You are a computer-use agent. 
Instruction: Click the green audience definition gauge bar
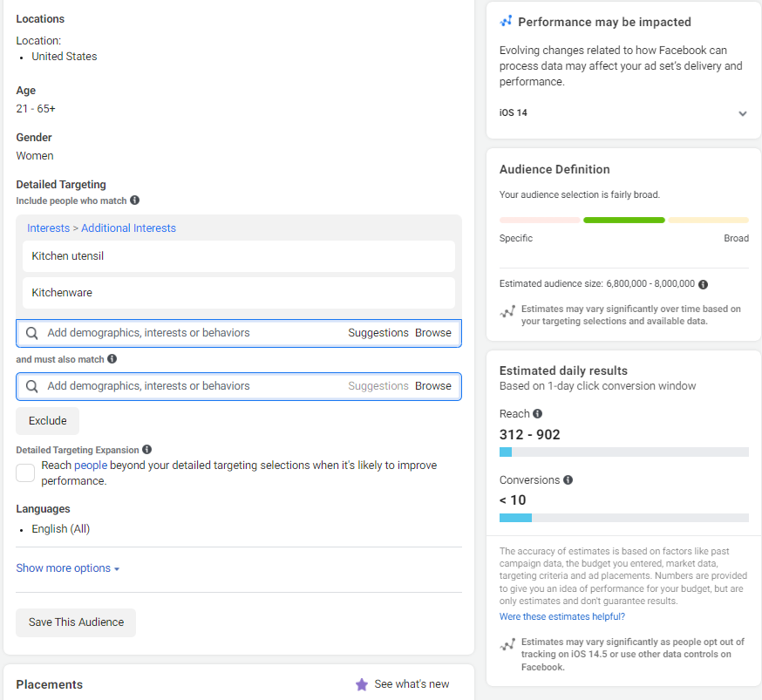click(623, 221)
